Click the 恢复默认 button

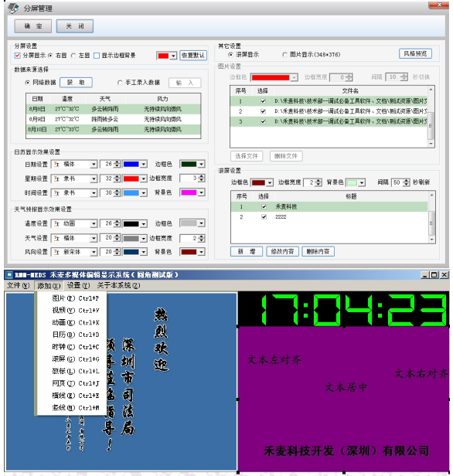click(x=193, y=56)
